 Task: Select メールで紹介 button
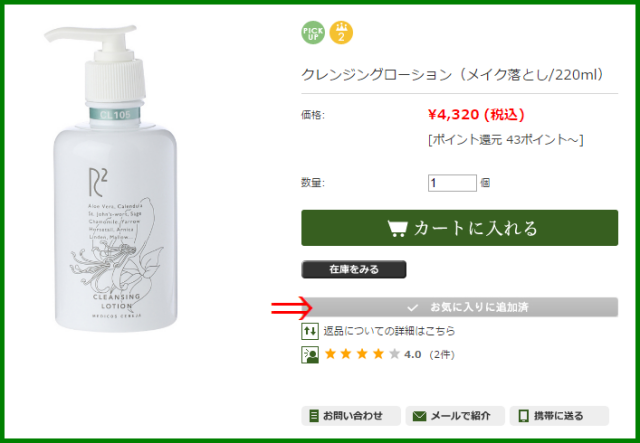point(455,416)
